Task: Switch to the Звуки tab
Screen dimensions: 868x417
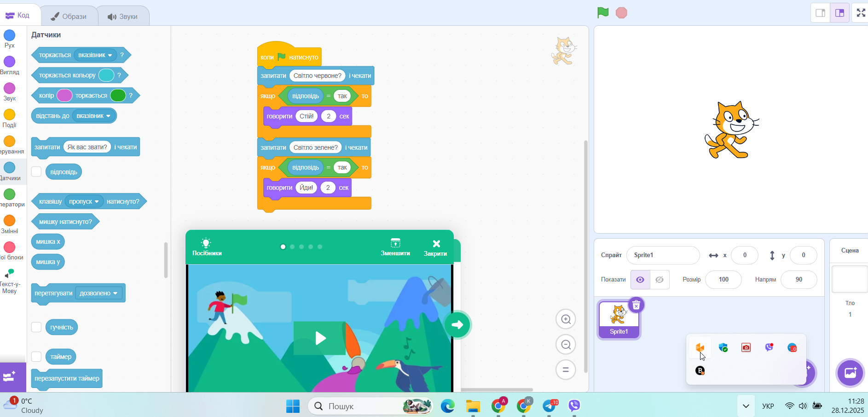Action: click(123, 16)
